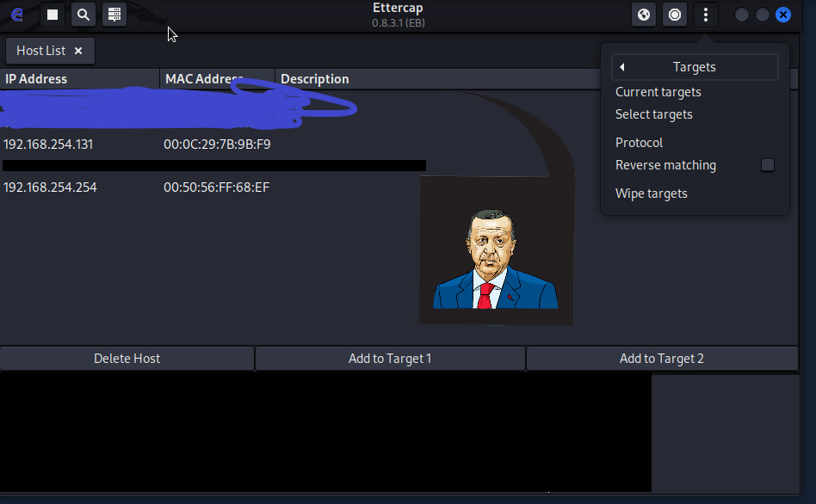Close the Host List tab
Screen dimensions: 816x504
point(78,51)
